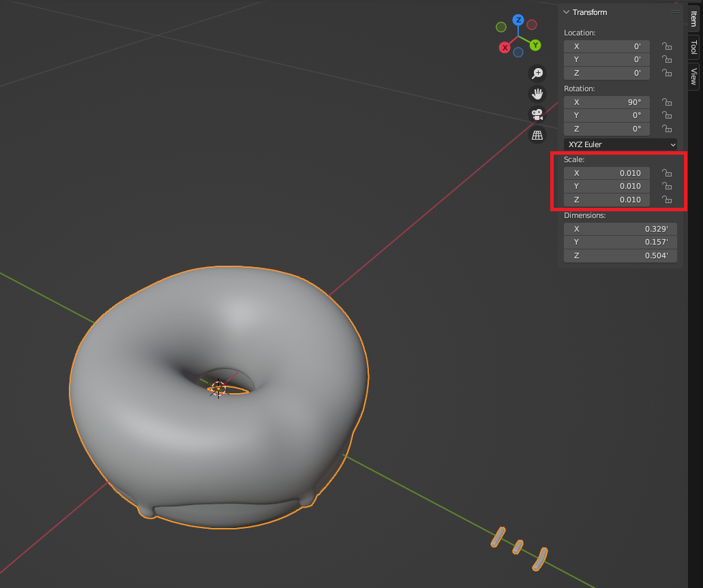Click the Transform panel drag grip dots
The width and height of the screenshot is (703, 588).
(x=674, y=12)
